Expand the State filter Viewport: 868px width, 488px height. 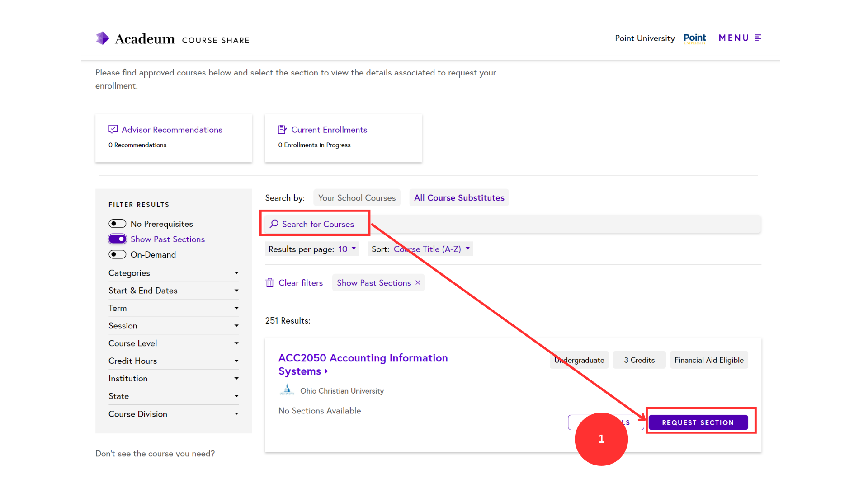pyautogui.click(x=174, y=396)
